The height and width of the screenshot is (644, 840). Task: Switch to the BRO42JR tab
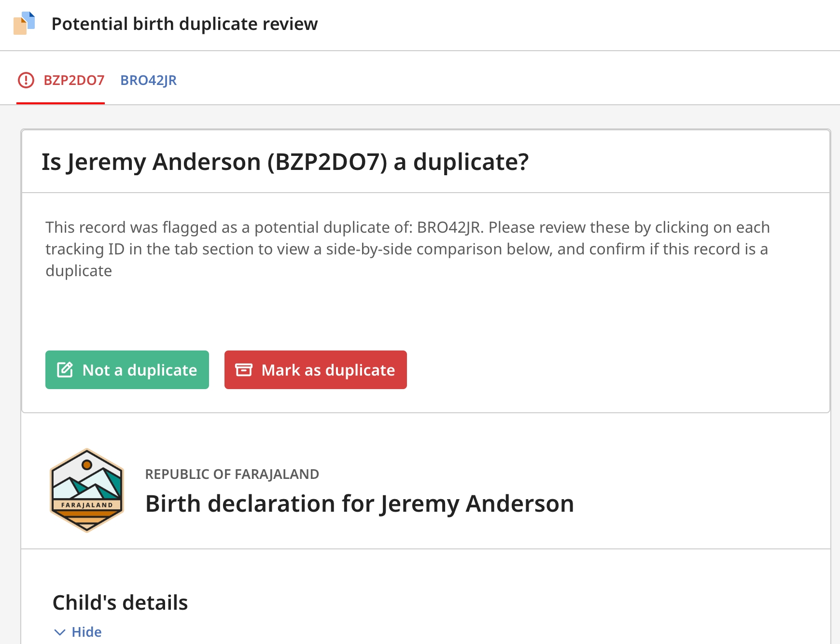tap(148, 80)
